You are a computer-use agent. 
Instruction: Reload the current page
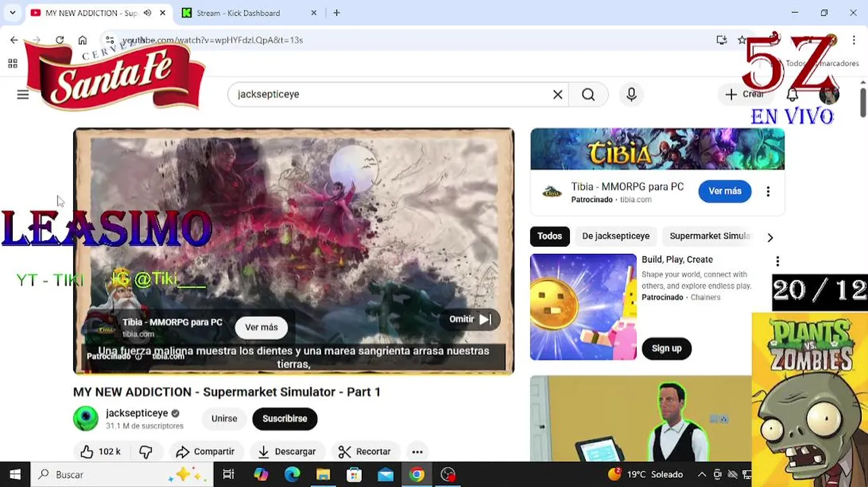[x=59, y=40]
